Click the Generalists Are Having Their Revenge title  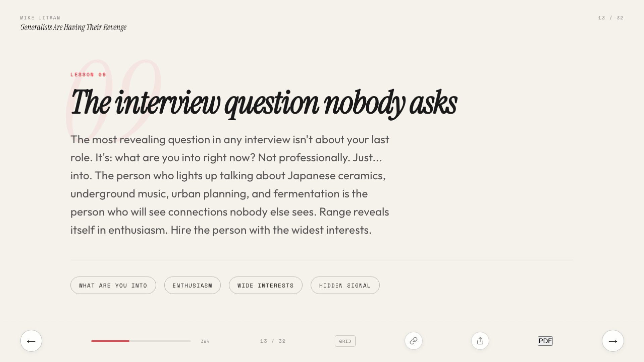tap(73, 27)
